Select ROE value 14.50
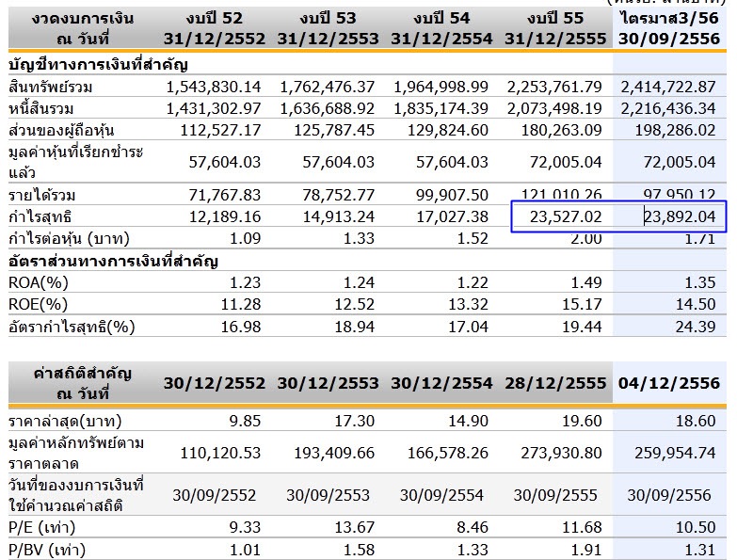This screenshot has height=560, width=737. point(696,304)
